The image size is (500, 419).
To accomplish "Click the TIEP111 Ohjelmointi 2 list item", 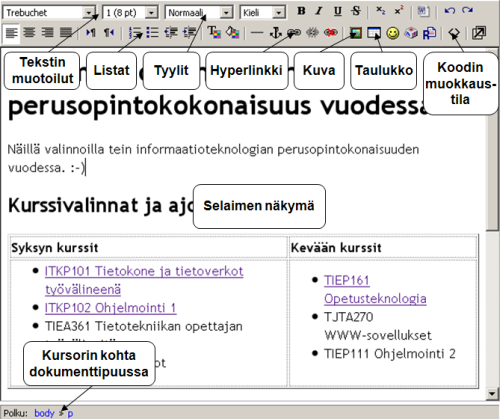I will [x=390, y=354].
